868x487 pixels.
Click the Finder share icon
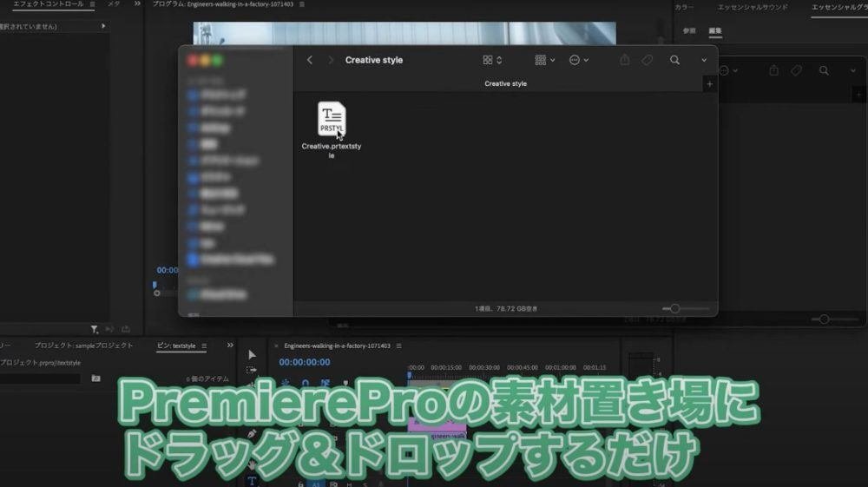(x=624, y=60)
